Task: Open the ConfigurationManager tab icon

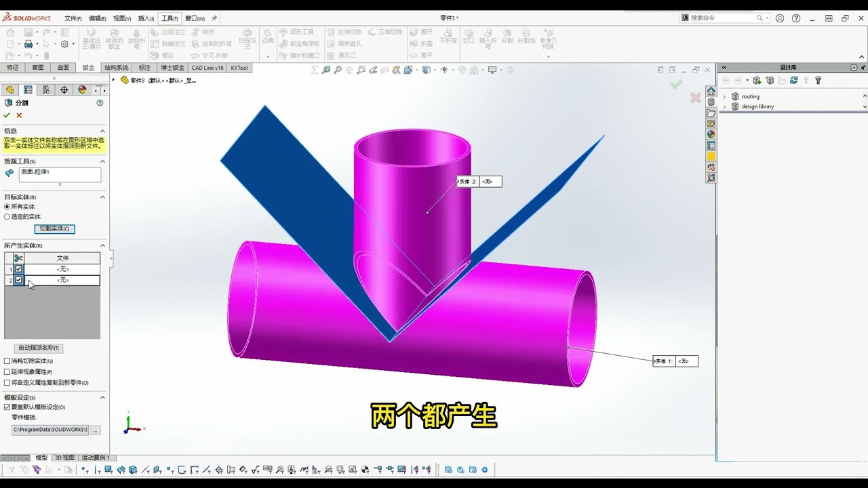Action: pyautogui.click(x=46, y=89)
